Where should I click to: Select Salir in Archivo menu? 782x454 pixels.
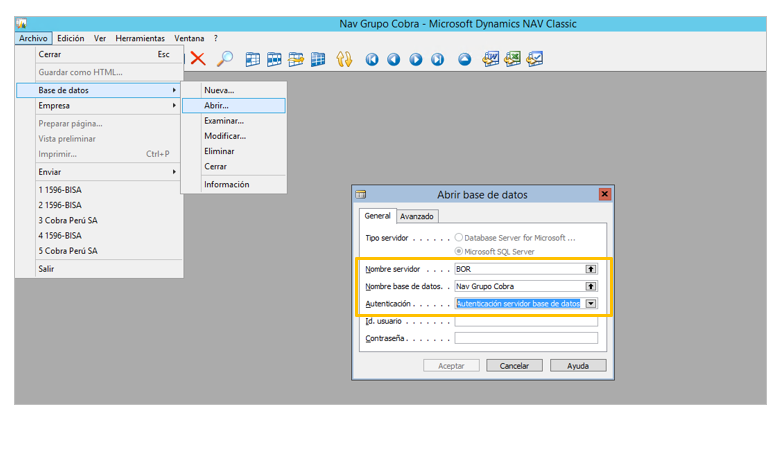coord(99,269)
